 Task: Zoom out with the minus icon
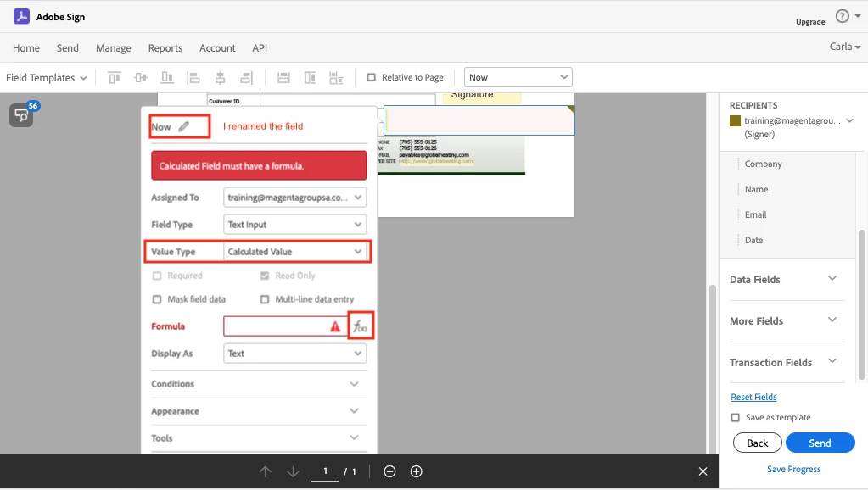389,471
